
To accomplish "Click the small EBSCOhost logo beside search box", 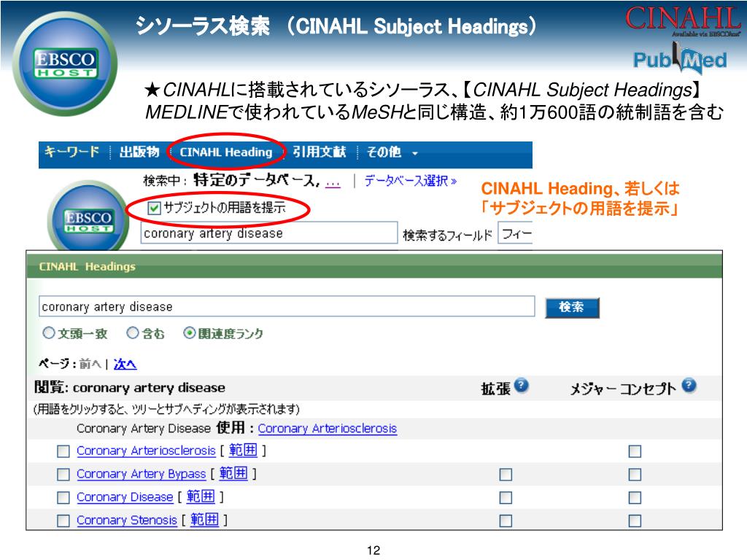I will click(88, 217).
